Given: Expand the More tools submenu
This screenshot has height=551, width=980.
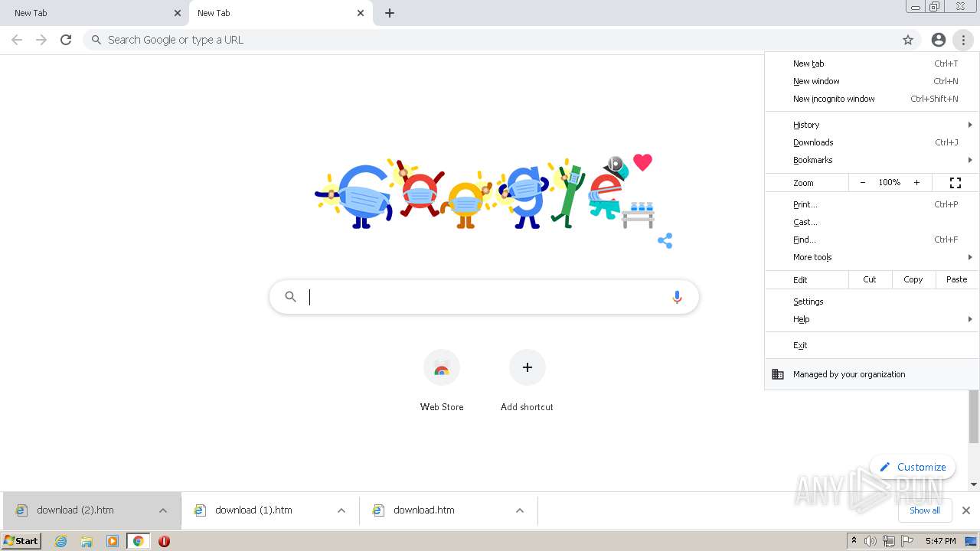Looking at the screenshot, I should [872, 257].
